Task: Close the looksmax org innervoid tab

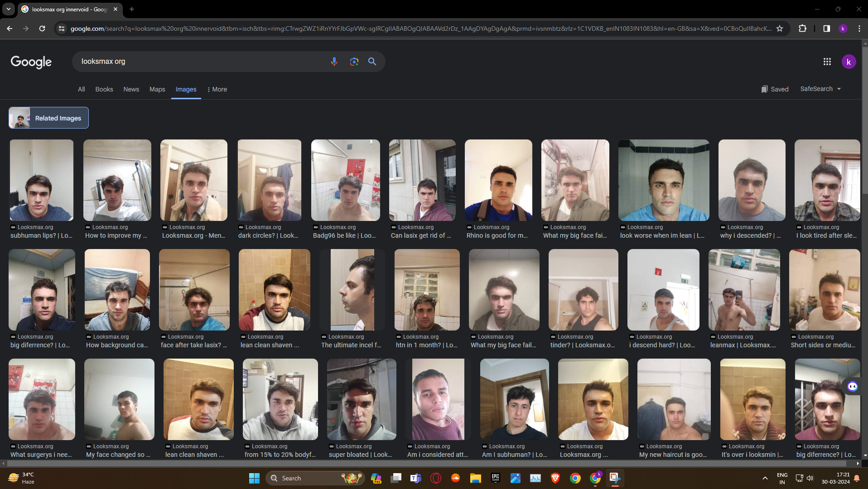Action: pos(116,9)
